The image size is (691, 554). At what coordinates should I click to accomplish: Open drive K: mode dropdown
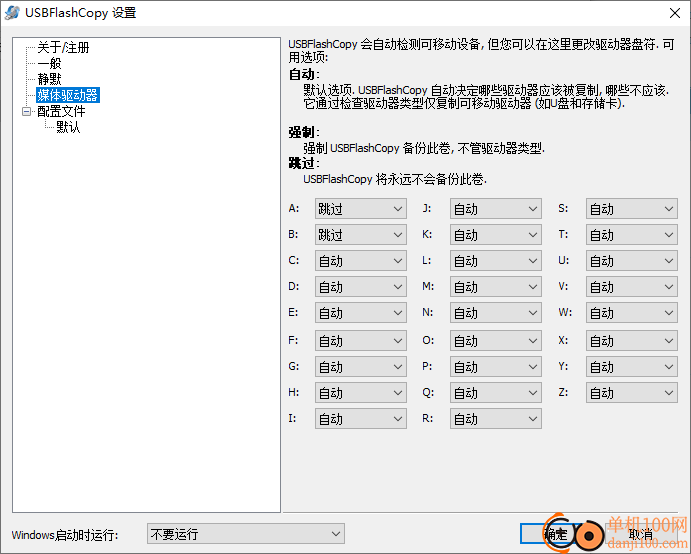tap(496, 234)
